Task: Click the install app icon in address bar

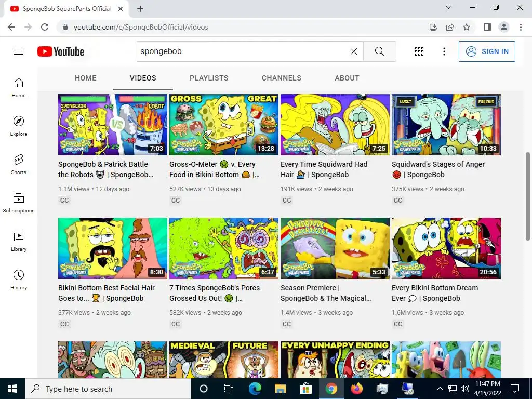Action: click(x=433, y=27)
